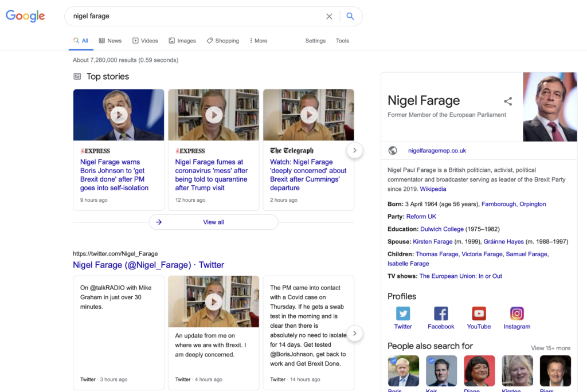Switch to the Images search tab
The height and width of the screenshot is (392, 587).
pyautogui.click(x=182, y=41)
